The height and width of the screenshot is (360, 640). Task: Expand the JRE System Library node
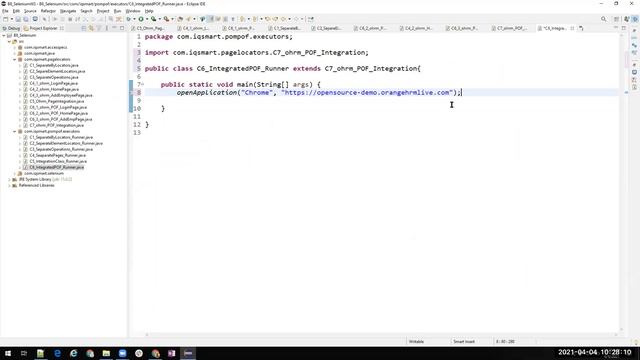[x=9, y=179]
